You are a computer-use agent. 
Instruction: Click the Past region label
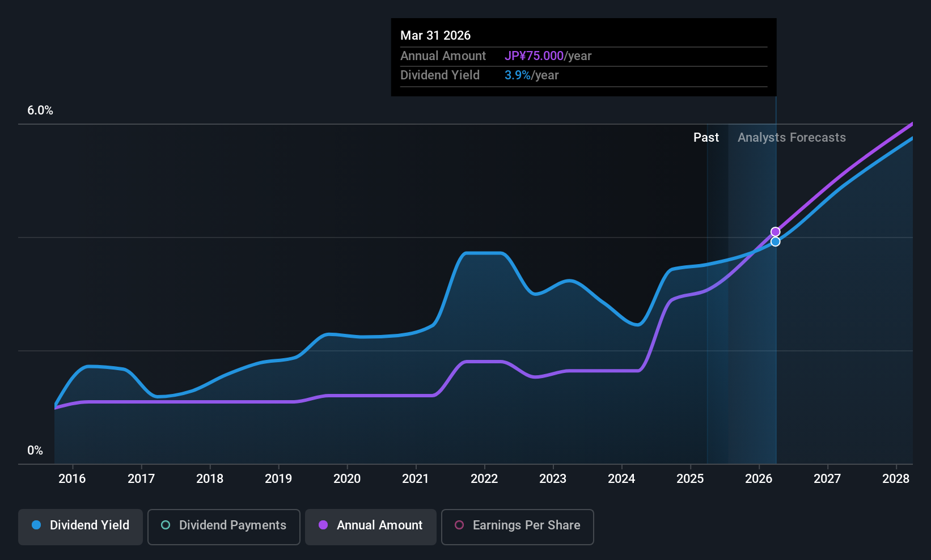point(706,138)
